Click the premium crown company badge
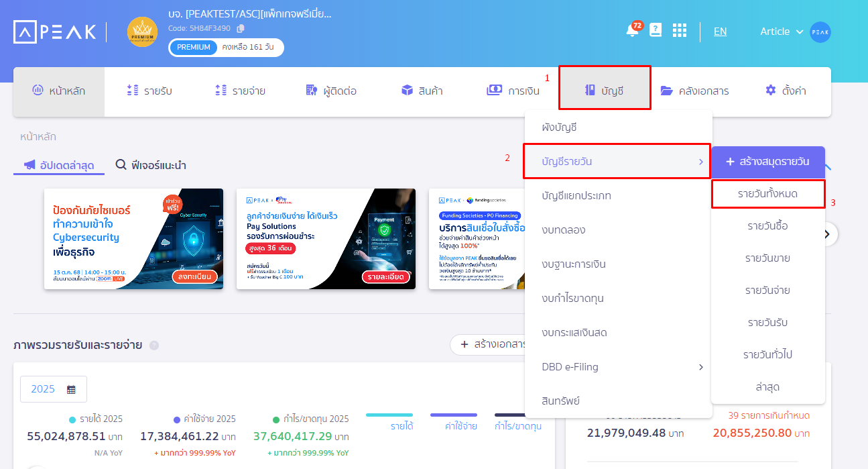 142,32
